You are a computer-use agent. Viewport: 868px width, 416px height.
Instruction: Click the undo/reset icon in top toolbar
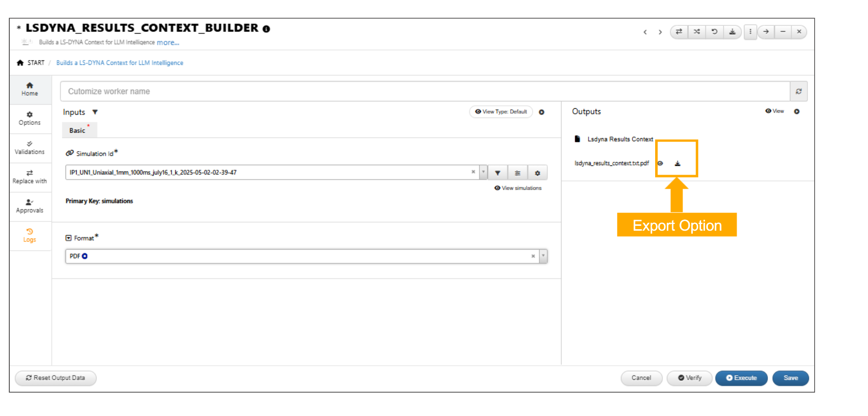click(714, 32)
